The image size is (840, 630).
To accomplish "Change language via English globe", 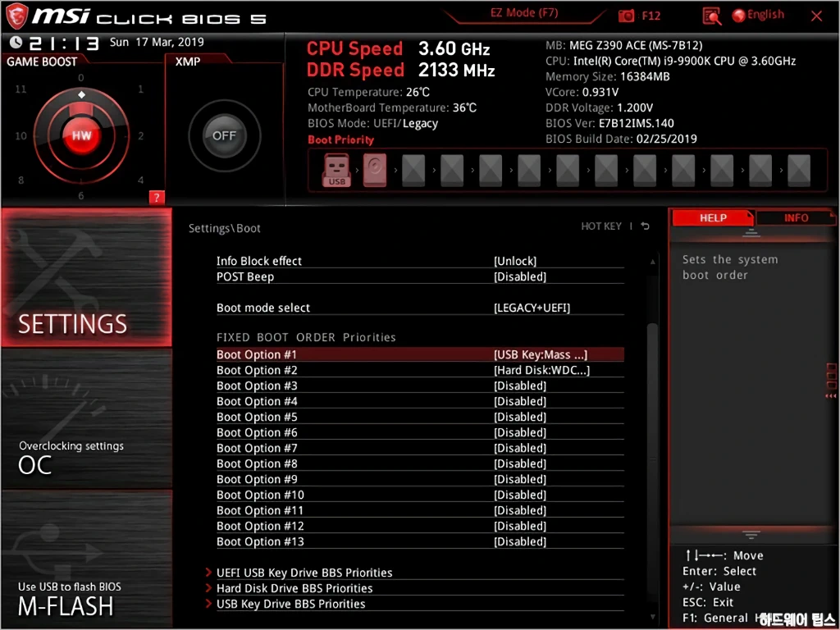I will click(x=758, y=15).
